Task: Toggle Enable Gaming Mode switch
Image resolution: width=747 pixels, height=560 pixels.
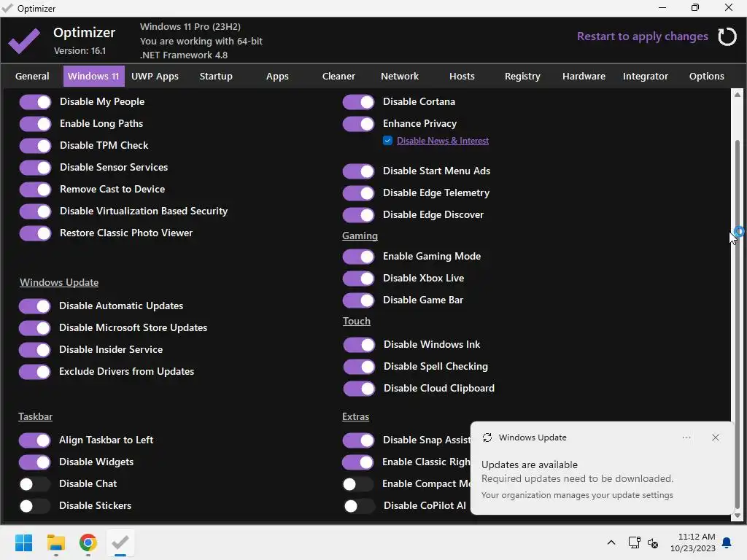Action: pos(358,257)
